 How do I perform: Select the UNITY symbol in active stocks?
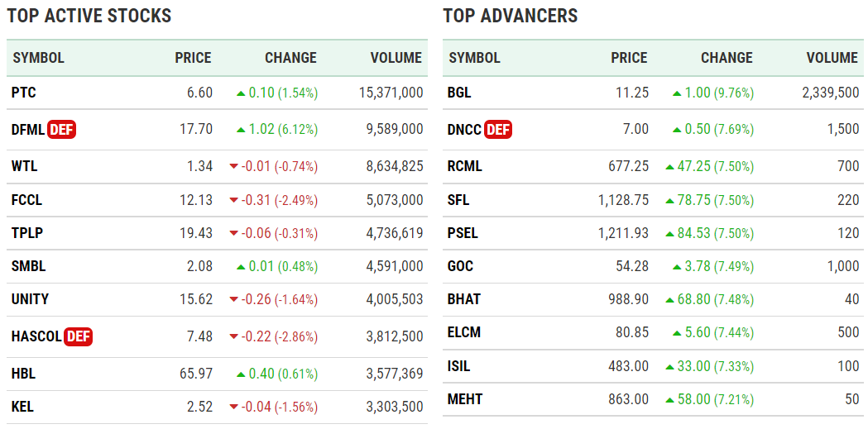pos(30,299)
